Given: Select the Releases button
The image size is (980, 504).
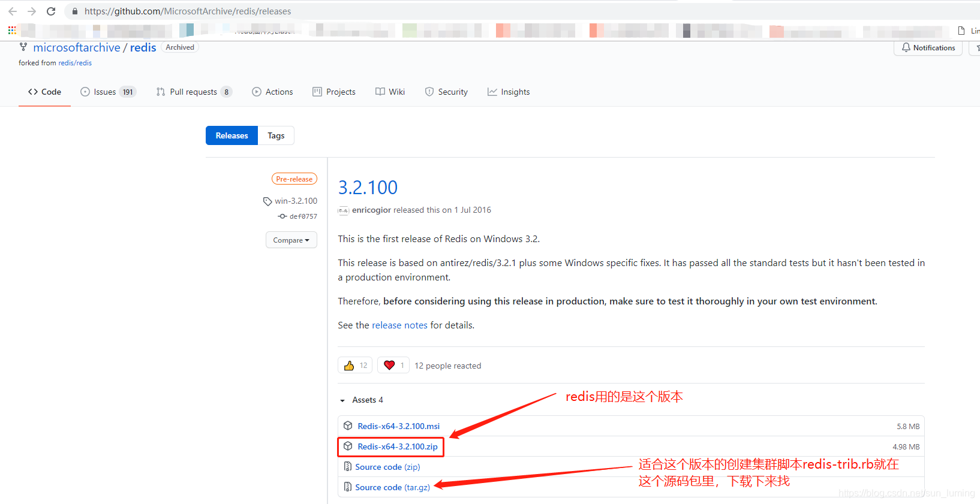Looking at the screenshot, I should pos(232,135).
